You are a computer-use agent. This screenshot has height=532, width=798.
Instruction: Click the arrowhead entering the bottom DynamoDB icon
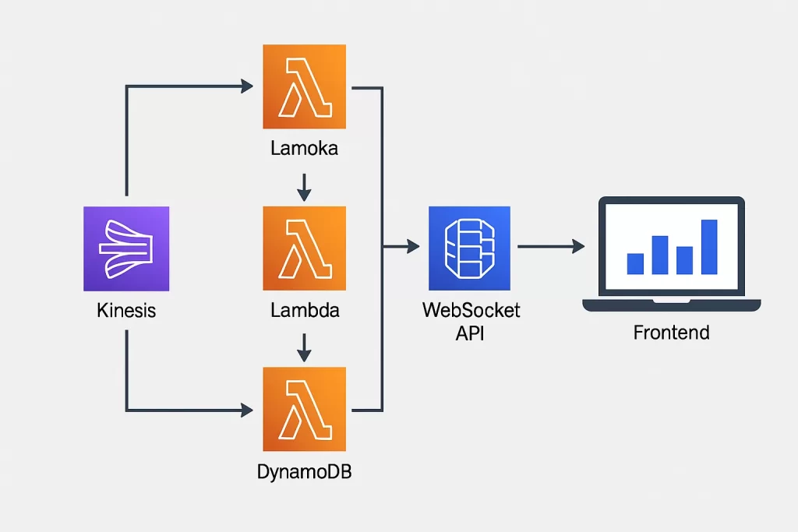(249, 409)
